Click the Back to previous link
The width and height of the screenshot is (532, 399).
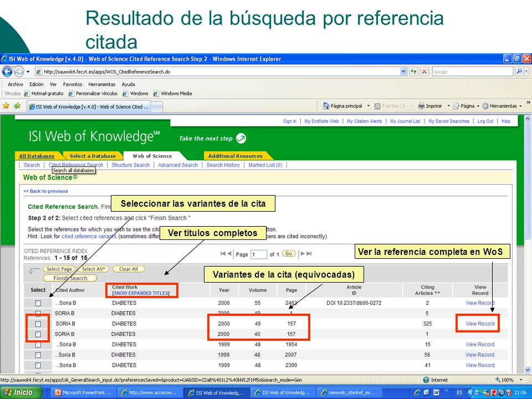[46, 191]
